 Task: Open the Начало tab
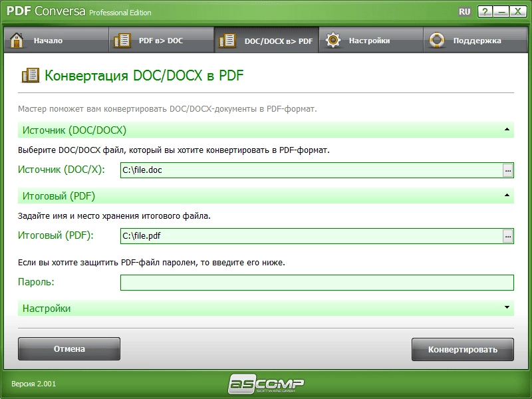point(57,41)
